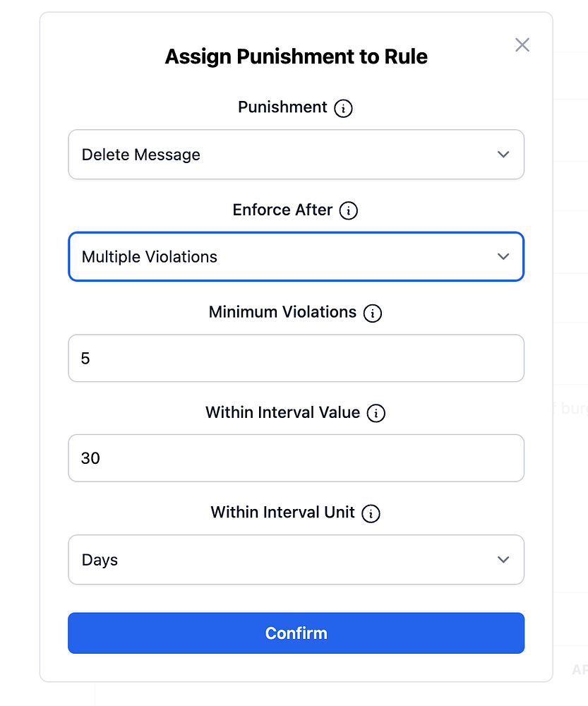The image size is (588, 706).
Task: Open the interval unit dropdown set to Days
Action: coord(282,560)
